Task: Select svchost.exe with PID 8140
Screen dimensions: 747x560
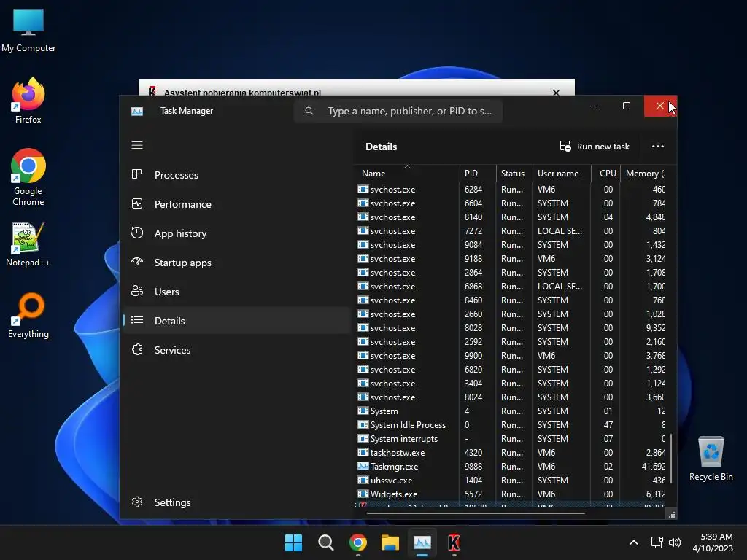Action: coord(511,217)
